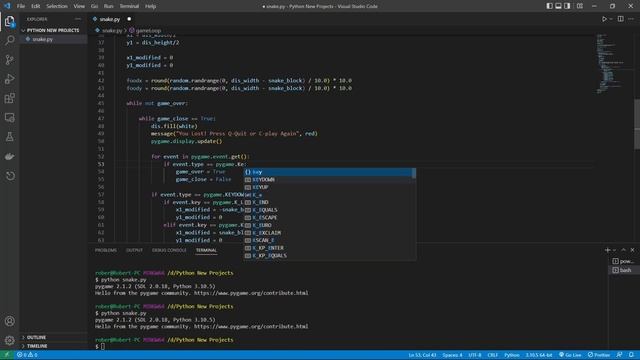This screenshot has height=360, width=640.
Task: Show errors and warnings count in status bar
Action: pyautogui.click(x=27, y=355)
